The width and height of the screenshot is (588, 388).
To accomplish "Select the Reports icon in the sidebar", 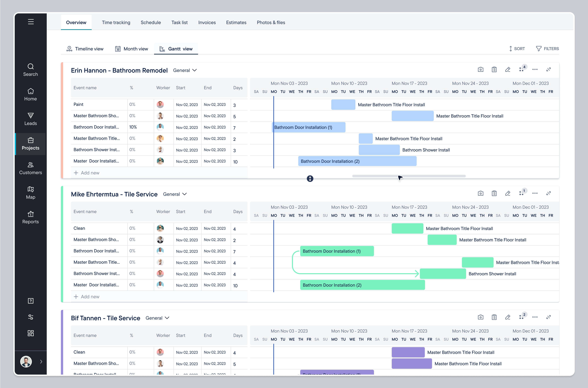I will 30,217.
